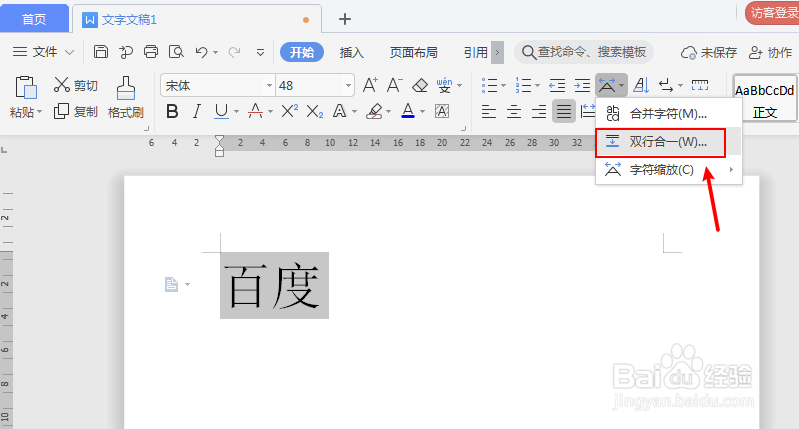Click the 访客登录 login button

click(x=773, y=13)
